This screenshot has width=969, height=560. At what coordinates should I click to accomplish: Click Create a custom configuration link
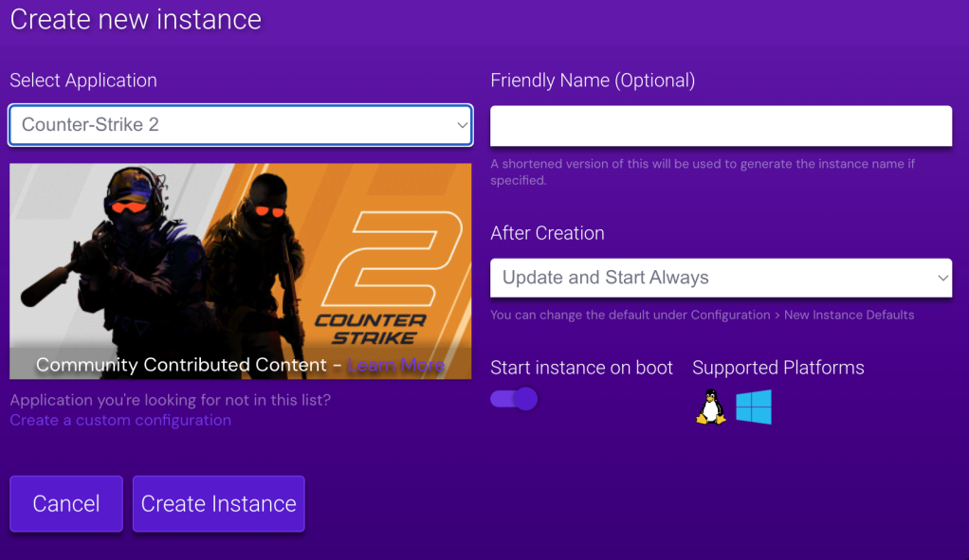(x=120, y=420)
